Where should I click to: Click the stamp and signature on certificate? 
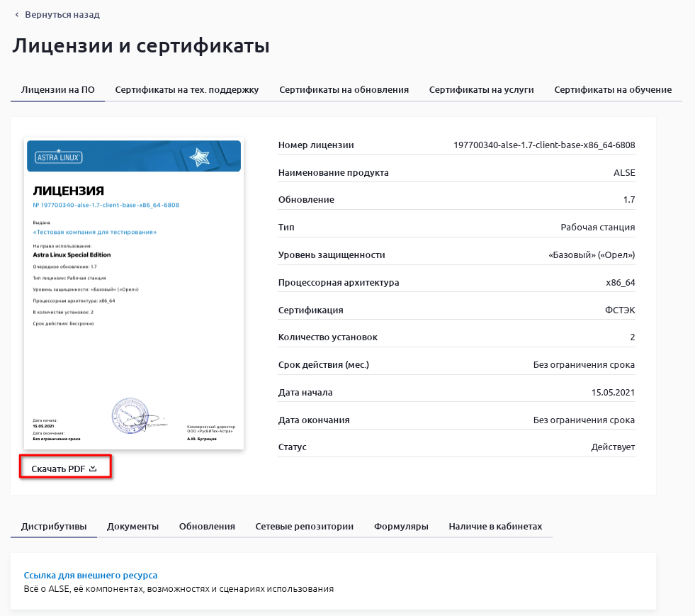(139, 416)
